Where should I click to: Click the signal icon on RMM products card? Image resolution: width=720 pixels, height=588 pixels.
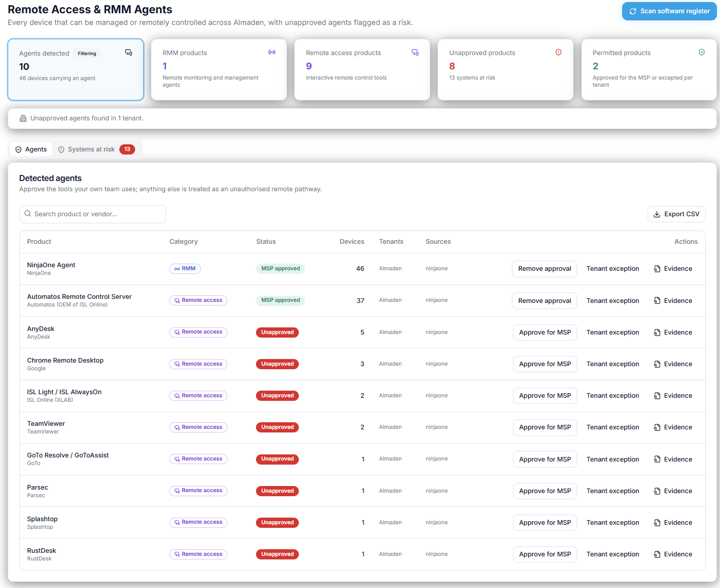pos(272,52)
